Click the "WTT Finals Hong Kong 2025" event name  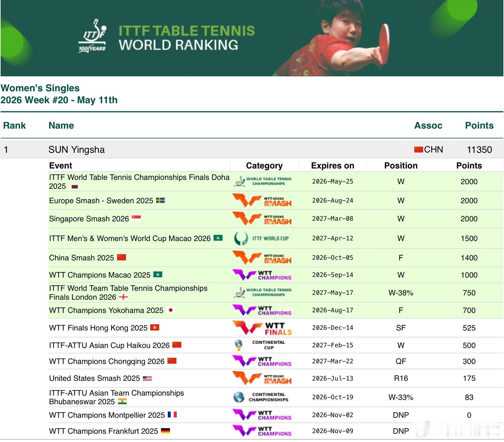point(98,328)
